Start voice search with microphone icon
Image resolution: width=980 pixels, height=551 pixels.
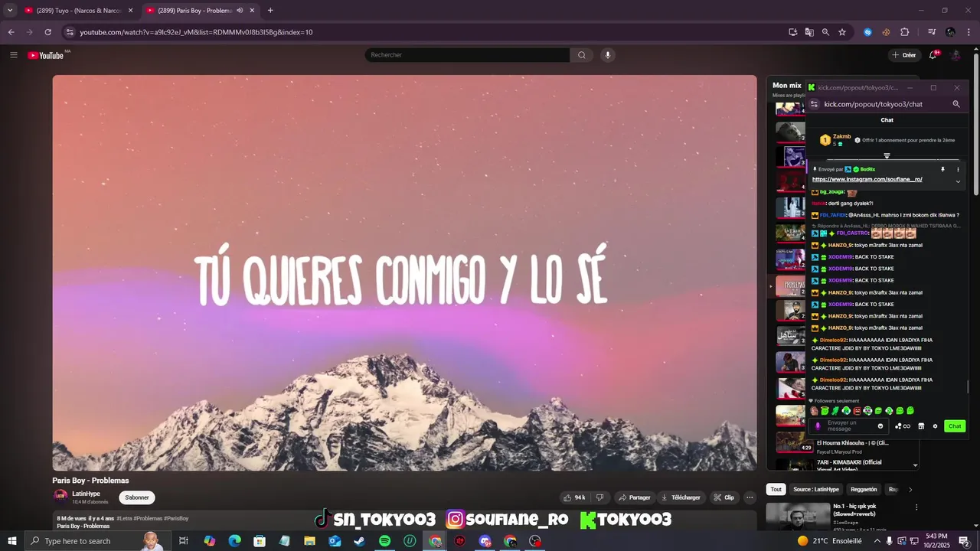point(608,55)
